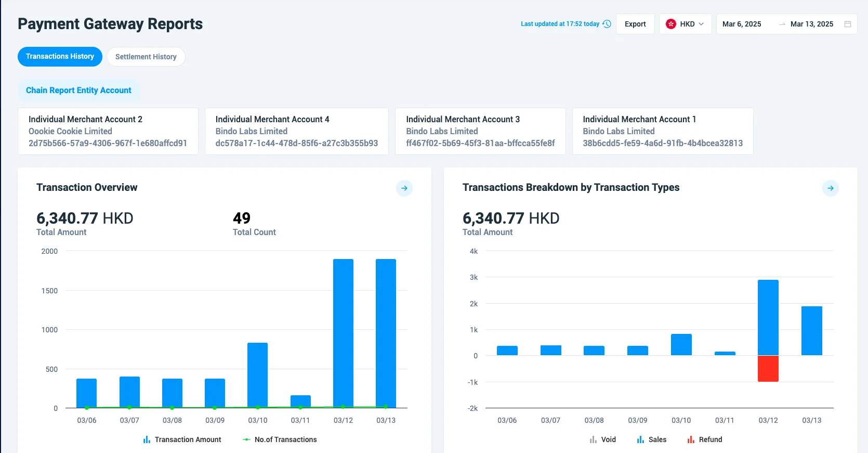Open the calendar icon in date range
This screenshot has height=453, width=868.
tap(848, 24)
